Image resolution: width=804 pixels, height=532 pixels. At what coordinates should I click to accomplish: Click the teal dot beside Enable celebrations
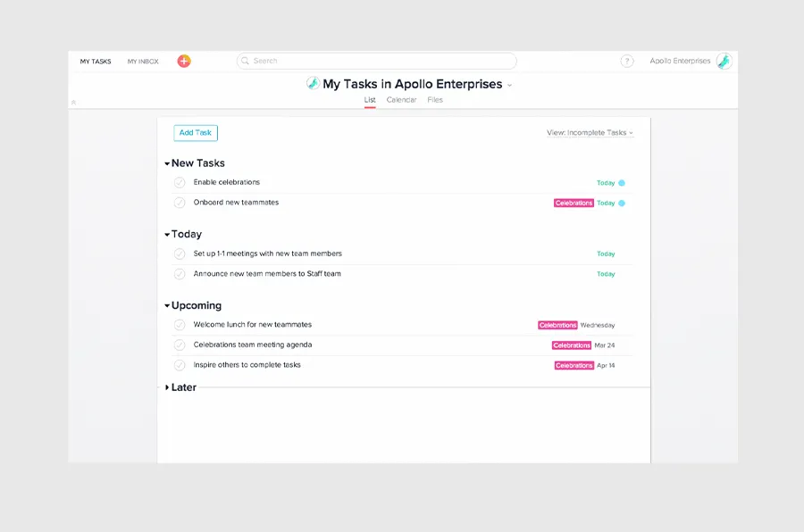(622, 182)
